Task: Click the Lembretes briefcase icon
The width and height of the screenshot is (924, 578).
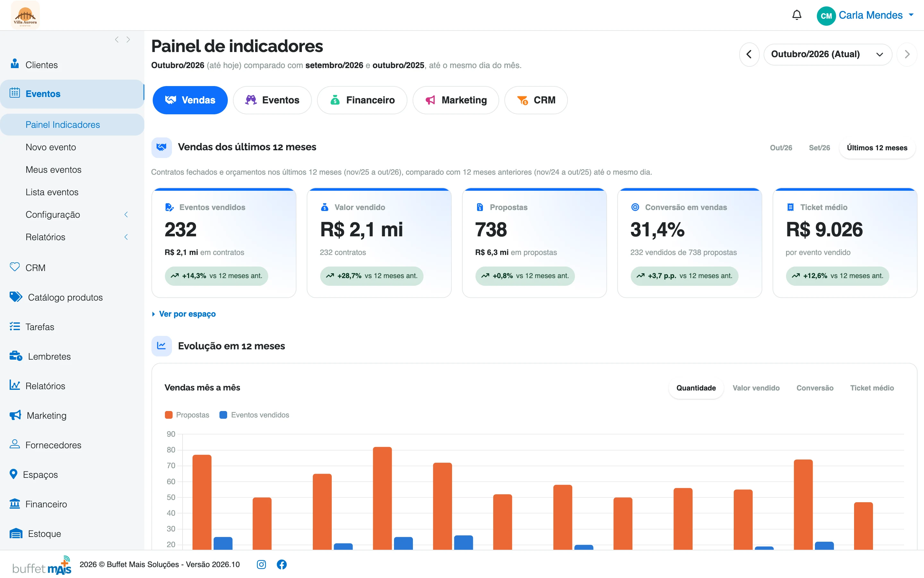Action: (x=16, y=355)
